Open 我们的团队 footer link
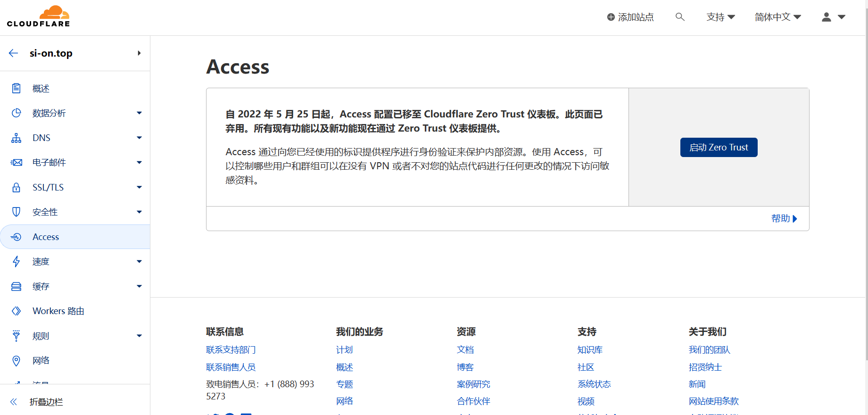The height and width of the screenshot is (415, 868). tap(709, 350)
